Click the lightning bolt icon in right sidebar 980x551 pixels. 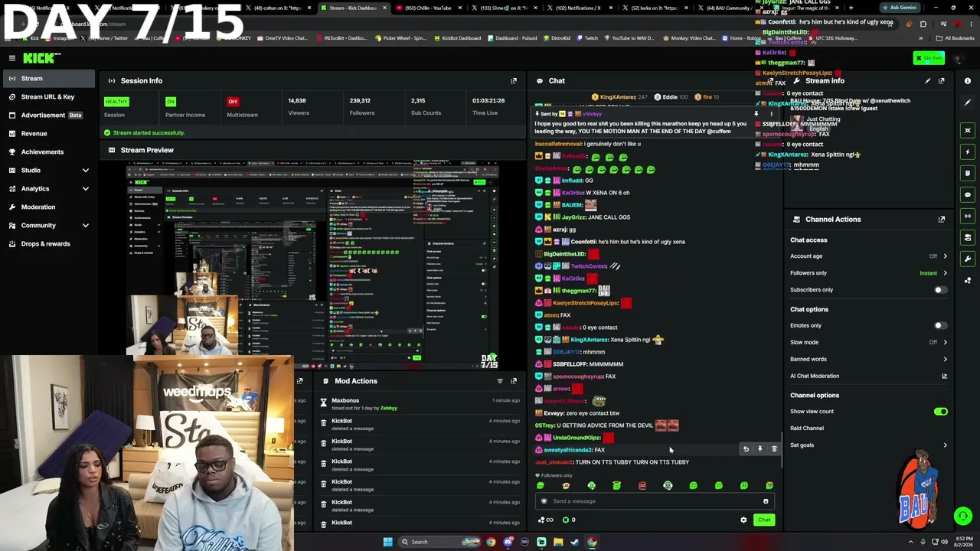pyautogui.click(x=968, y=152)
